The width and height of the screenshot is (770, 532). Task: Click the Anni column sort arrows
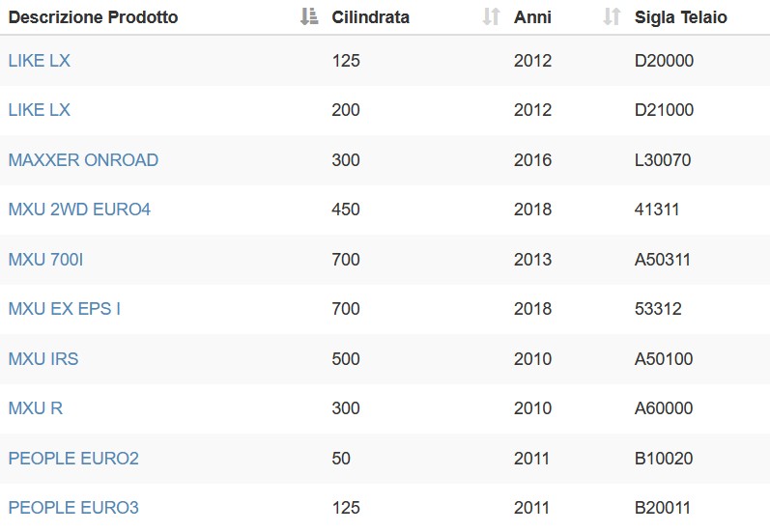click(x=612, y=16)
